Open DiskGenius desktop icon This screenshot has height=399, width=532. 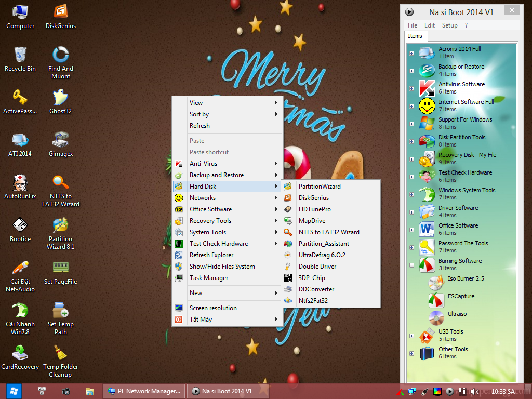(61, 17)
